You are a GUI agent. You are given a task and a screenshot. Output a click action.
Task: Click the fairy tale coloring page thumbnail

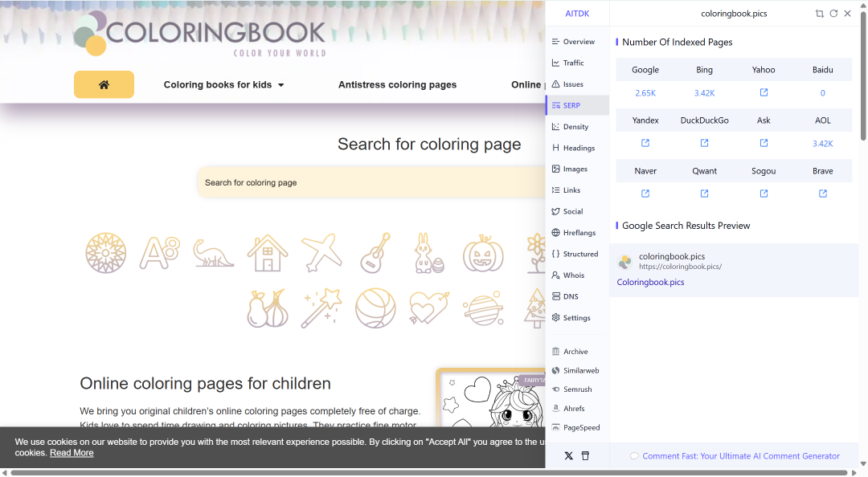pos(492,397)
